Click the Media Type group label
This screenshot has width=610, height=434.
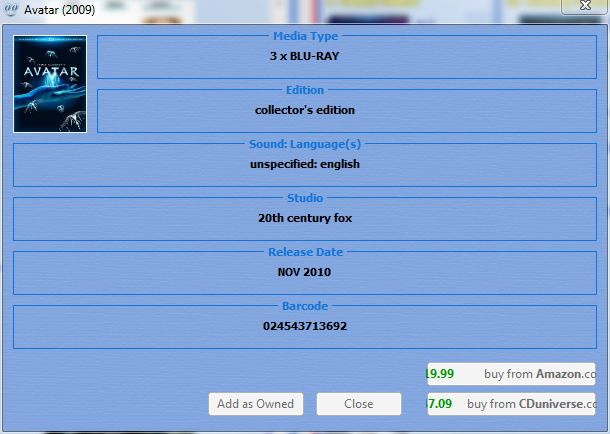point(305,36)
